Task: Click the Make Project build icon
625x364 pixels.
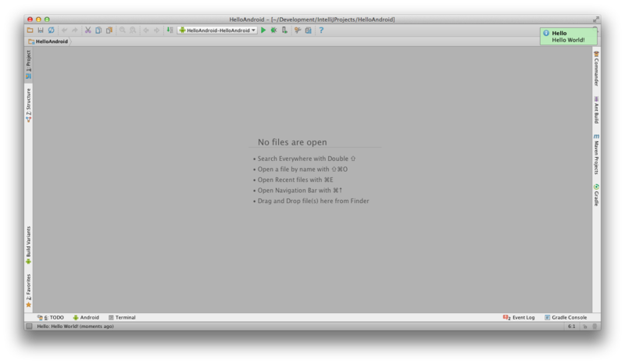Action: pos(170,30)
